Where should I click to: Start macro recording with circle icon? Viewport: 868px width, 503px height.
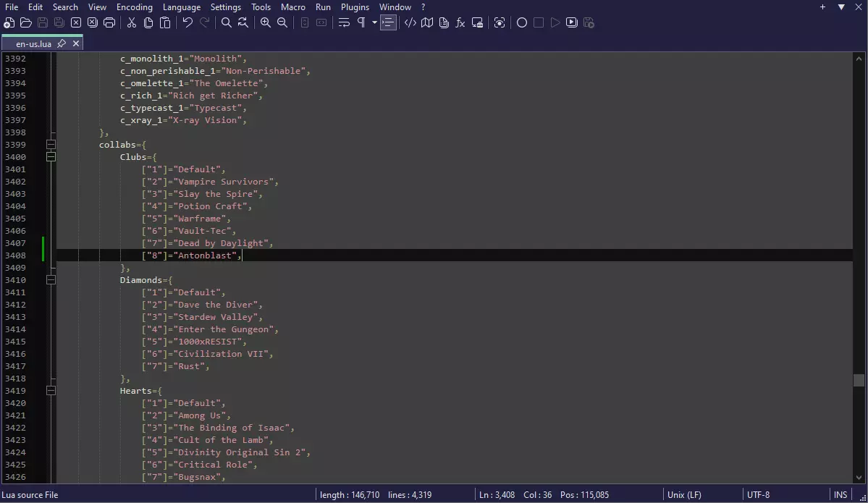(x=521, y=22)
